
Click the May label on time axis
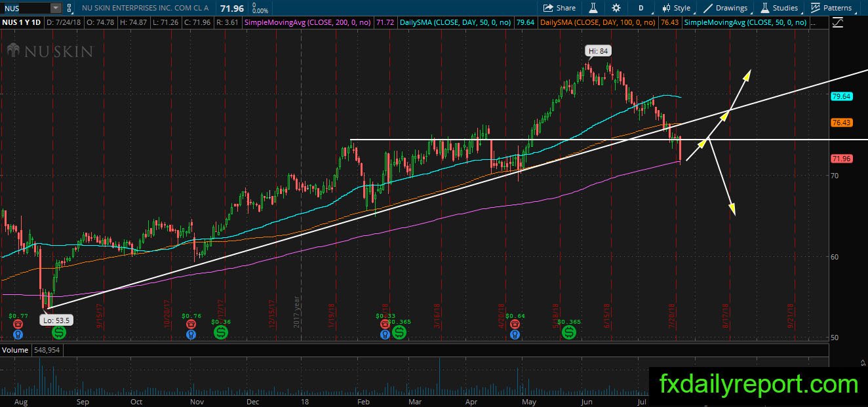pyautogui.click(x=528, y=401)
